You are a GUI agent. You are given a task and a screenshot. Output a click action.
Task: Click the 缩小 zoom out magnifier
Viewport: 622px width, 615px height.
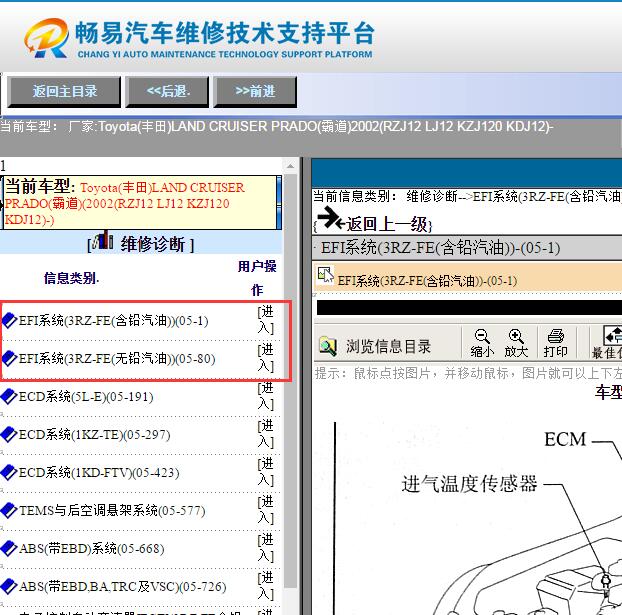pos(482,343)
